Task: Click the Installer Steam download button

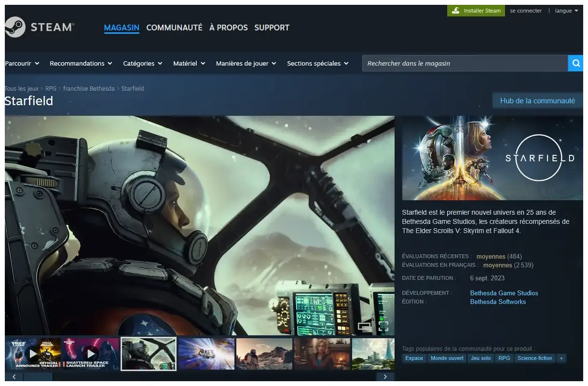Action: coord(476,11)
